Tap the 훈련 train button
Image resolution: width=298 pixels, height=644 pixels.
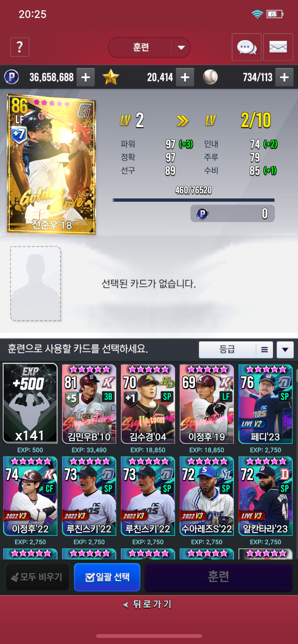[x=219, y=577]
